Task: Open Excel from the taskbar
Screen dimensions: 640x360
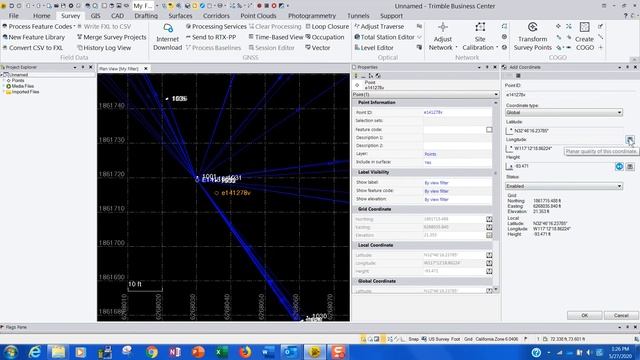Action: coord(222,352)
